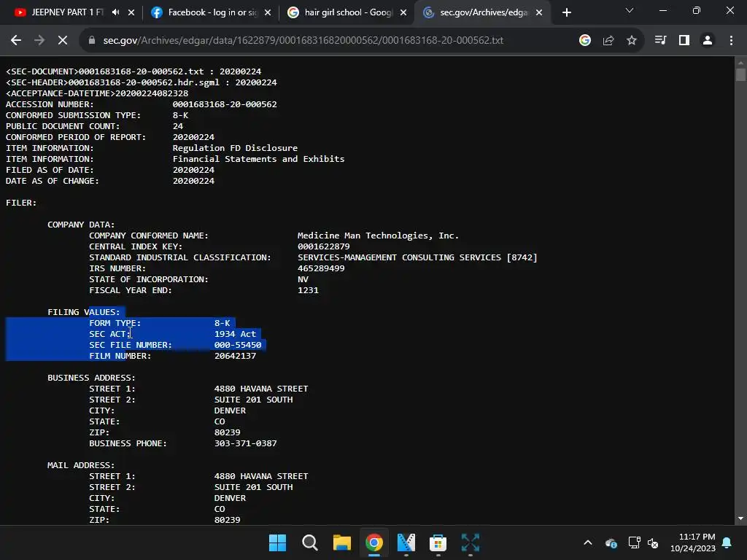Open the teal arrows app in taskbar
The width and height of the screenshot is (747, 560).
click(471, 542)
